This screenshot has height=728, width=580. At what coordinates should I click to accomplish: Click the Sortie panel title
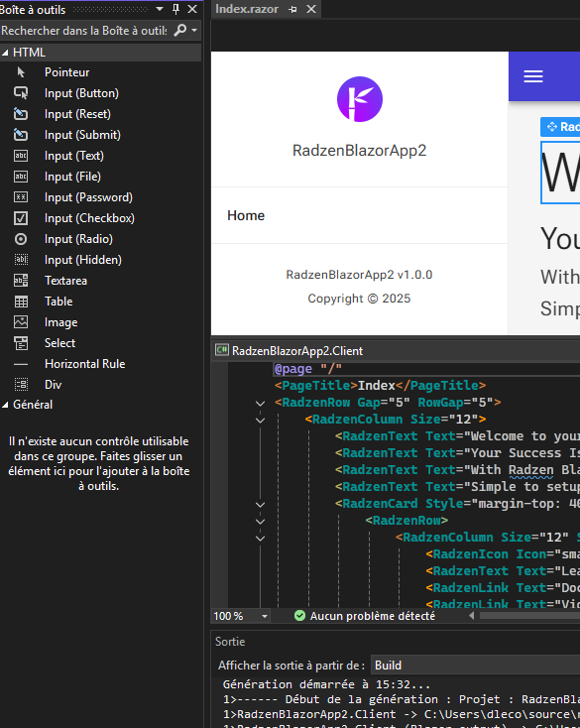[230, 642]
